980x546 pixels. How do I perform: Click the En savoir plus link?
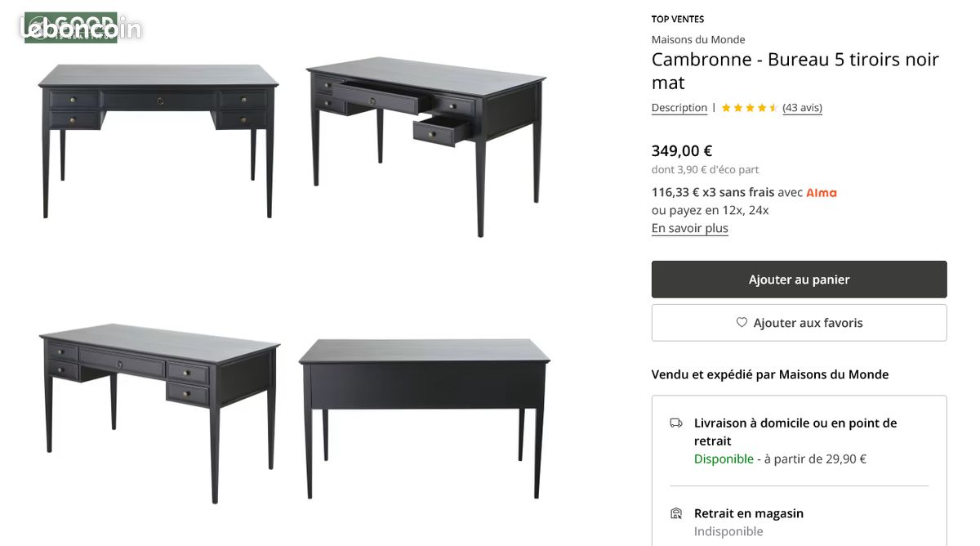pyautogui.click(x=689, y=229)
